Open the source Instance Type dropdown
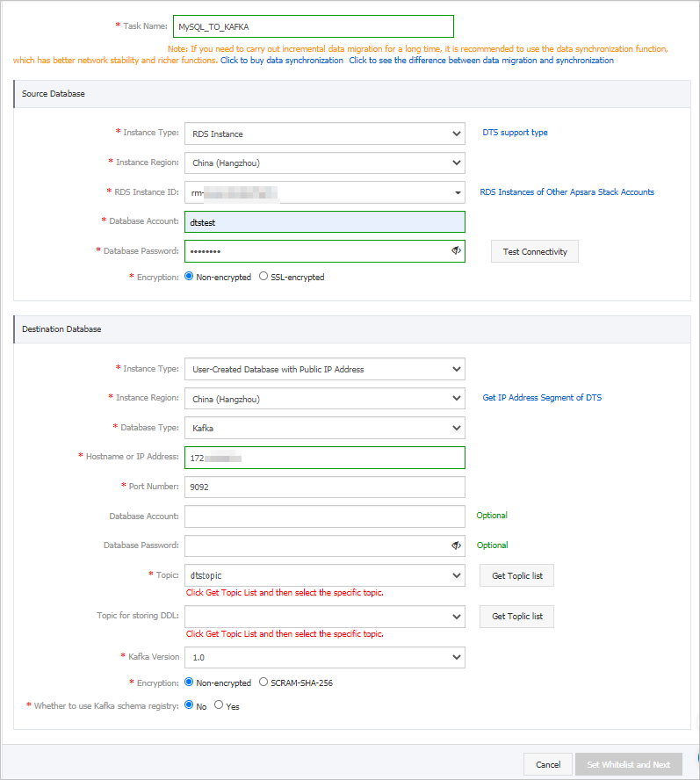The image size is (700, 780). coord(457,133)
